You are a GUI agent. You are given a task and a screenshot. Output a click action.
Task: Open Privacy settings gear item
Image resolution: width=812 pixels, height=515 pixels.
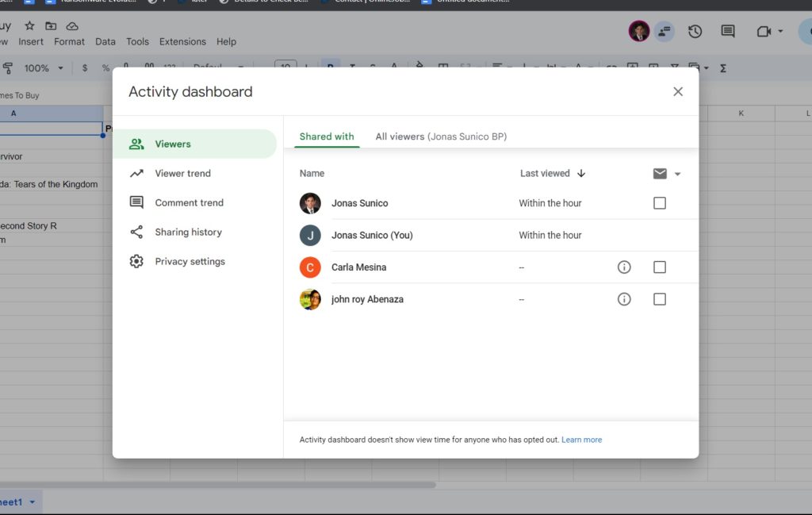(x=190, y=261)
